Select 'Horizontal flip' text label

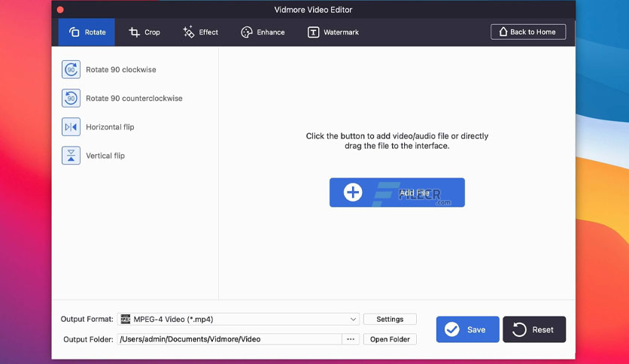point(110,127)
